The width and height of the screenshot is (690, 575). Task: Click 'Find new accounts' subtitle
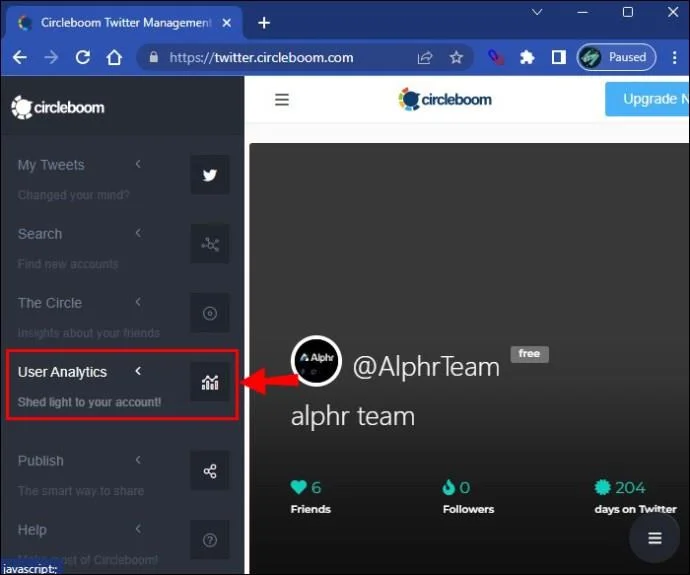pos(68,264)
